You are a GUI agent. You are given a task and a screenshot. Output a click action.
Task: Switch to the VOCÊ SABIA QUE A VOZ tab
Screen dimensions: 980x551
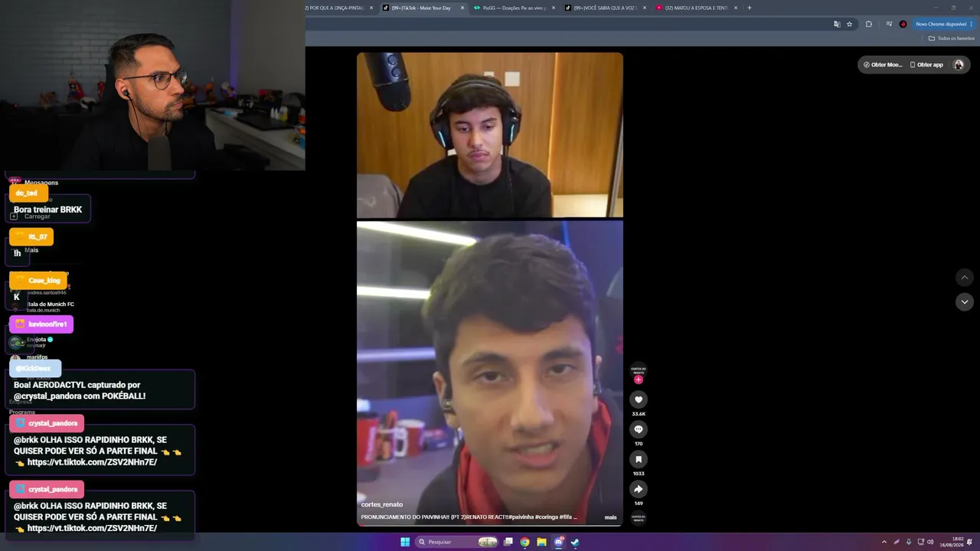click(x=605, y=8)
